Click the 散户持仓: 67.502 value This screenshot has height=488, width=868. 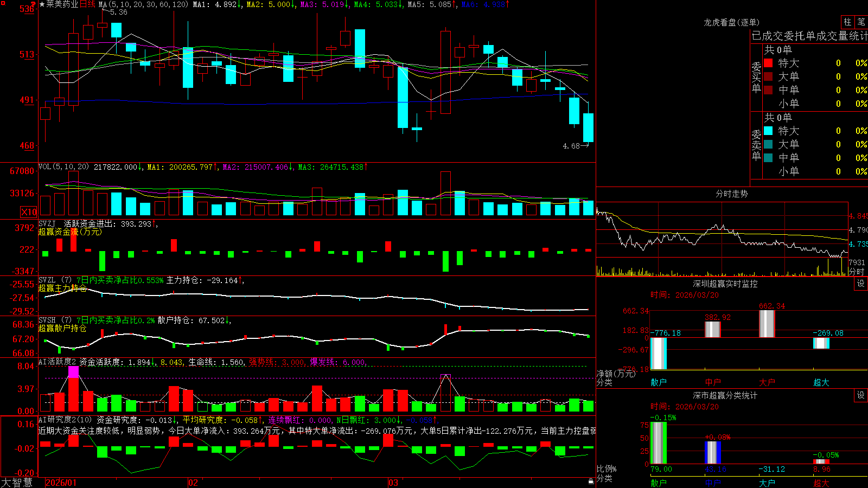click(194, 320)
